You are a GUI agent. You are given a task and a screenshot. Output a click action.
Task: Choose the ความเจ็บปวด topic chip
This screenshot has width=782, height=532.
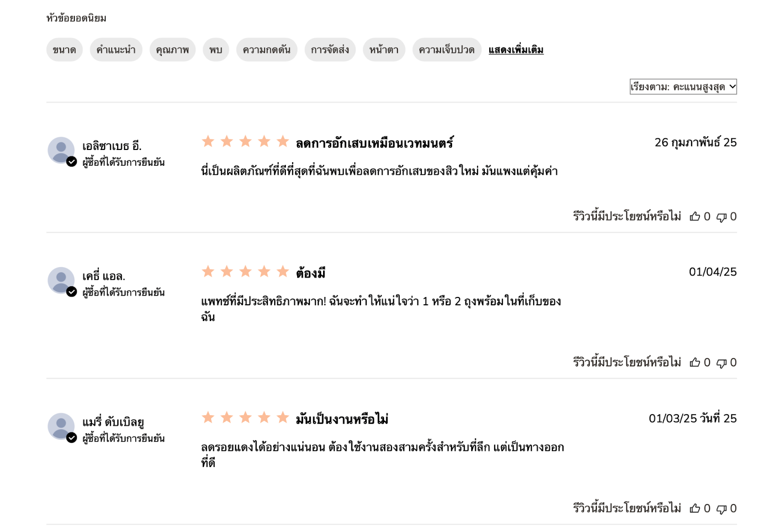447,50
